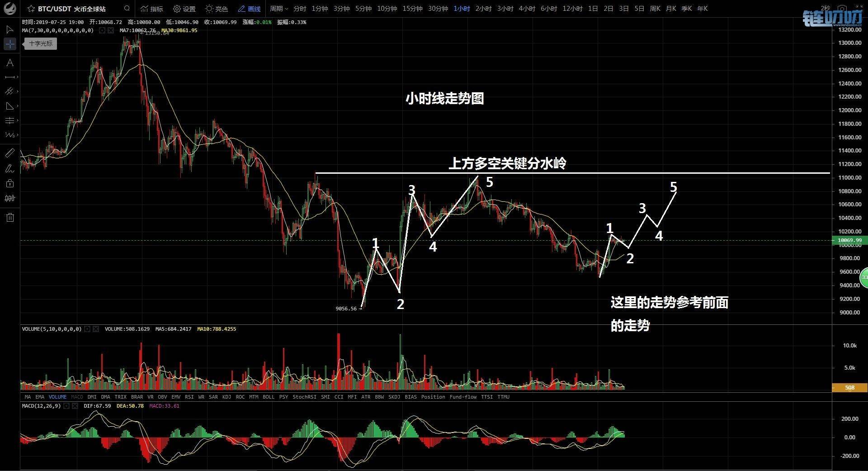Expand the 周期 period dropdown
Image resolution: width=868 pixels, height=471 pixels.
pyautogui.click(x=279, y=9)
